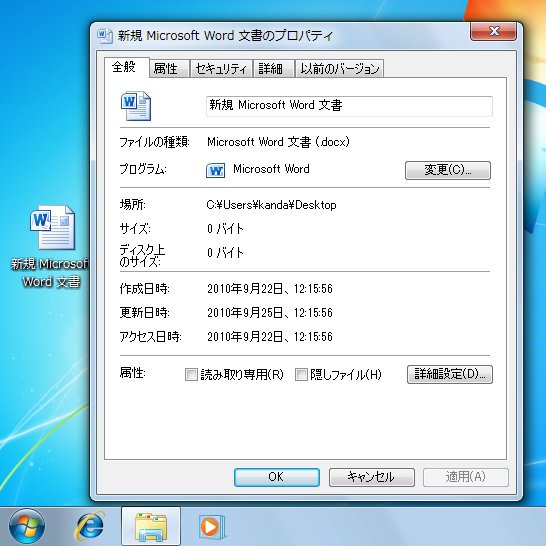The image size is (546, 546).
Task: Click the キャンセル button
Action: 372,477
